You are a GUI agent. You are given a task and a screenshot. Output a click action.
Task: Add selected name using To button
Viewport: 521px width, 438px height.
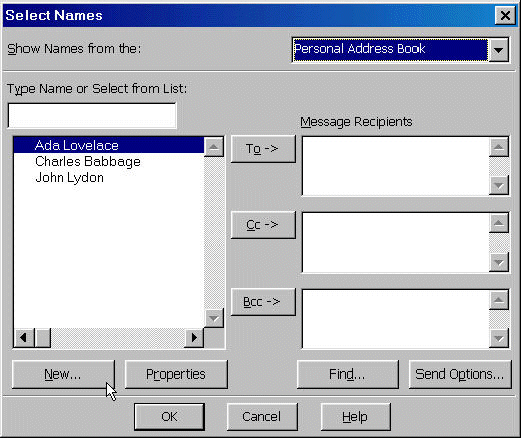pos(263,149)
